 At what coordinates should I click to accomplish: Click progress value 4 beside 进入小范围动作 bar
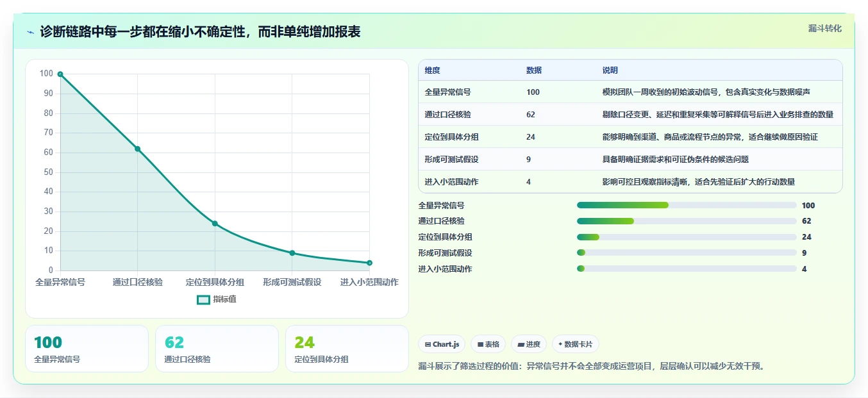click(x=804, y=269)
